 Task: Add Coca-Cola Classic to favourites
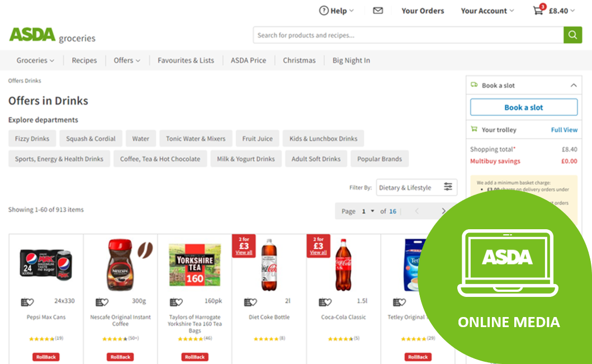[325, 302]
